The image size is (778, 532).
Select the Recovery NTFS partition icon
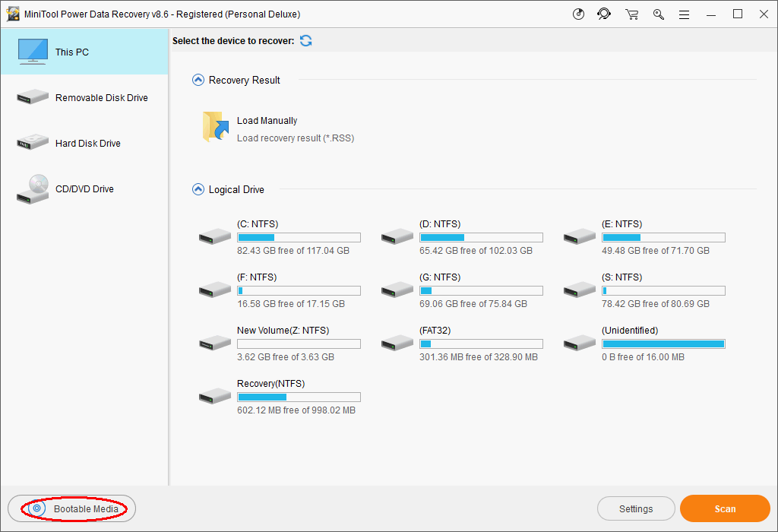(215, 395)
